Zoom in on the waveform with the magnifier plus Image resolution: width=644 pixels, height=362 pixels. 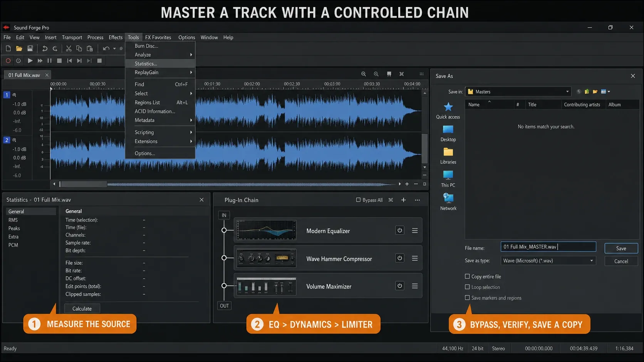tap(364, 74)
